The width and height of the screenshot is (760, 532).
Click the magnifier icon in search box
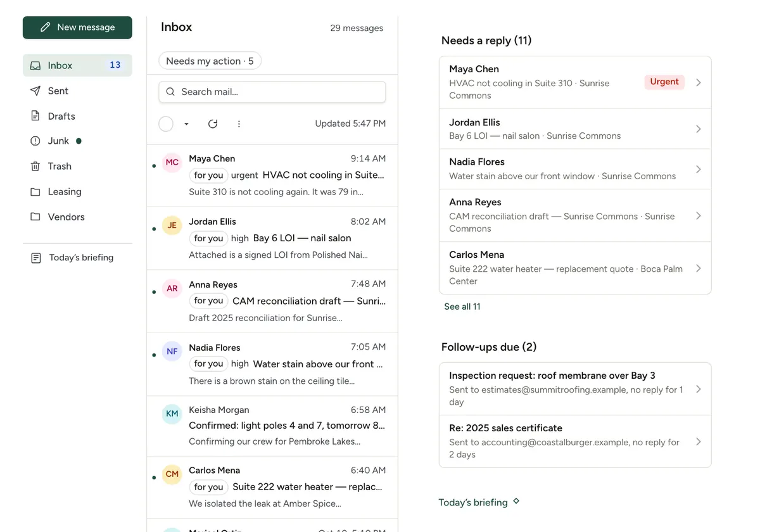click(170, 92)
